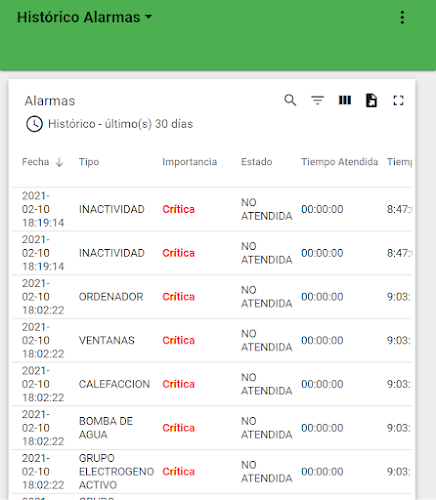
Task: Click the Alarmas widget title
Action: click(50, 101)
